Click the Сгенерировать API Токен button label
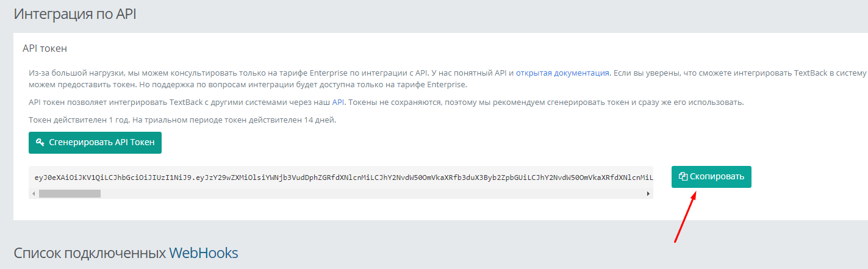The width and height of the screenshot is (868, 269). click(101, 143)
